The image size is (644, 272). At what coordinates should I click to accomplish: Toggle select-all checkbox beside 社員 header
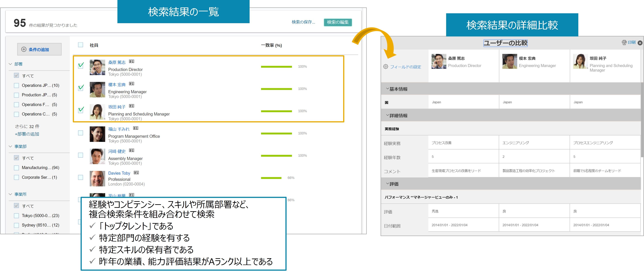pos(80,45)
